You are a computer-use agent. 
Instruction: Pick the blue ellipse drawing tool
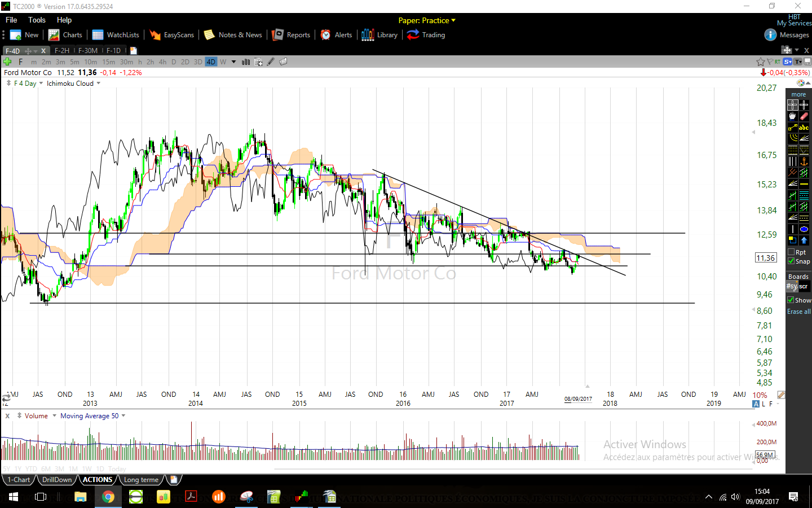tap(804, 229)
